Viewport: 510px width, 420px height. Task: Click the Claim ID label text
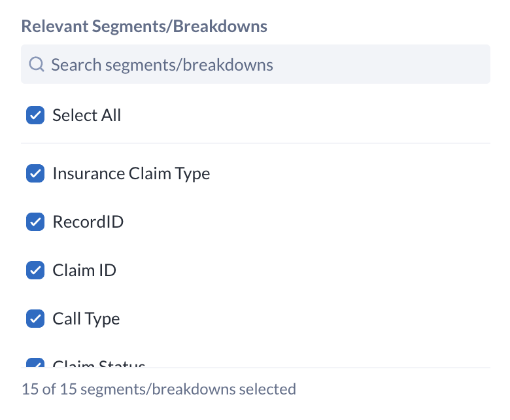[x=84, y=270]
